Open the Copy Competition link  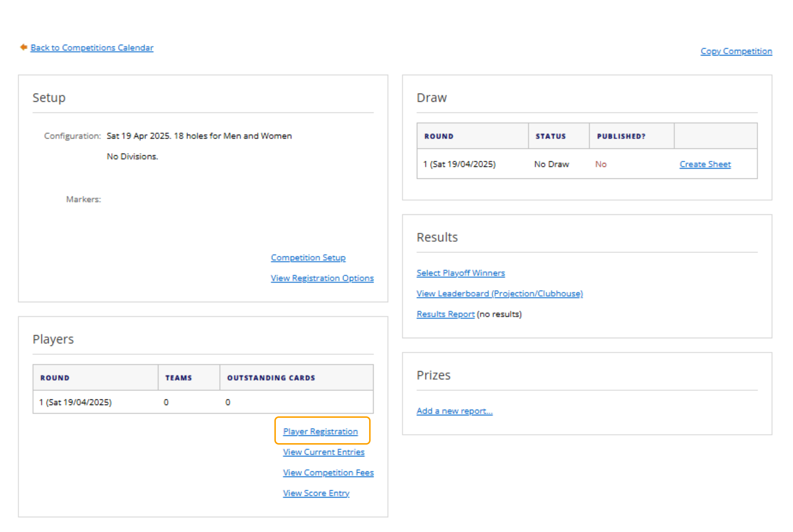[736, 51]
